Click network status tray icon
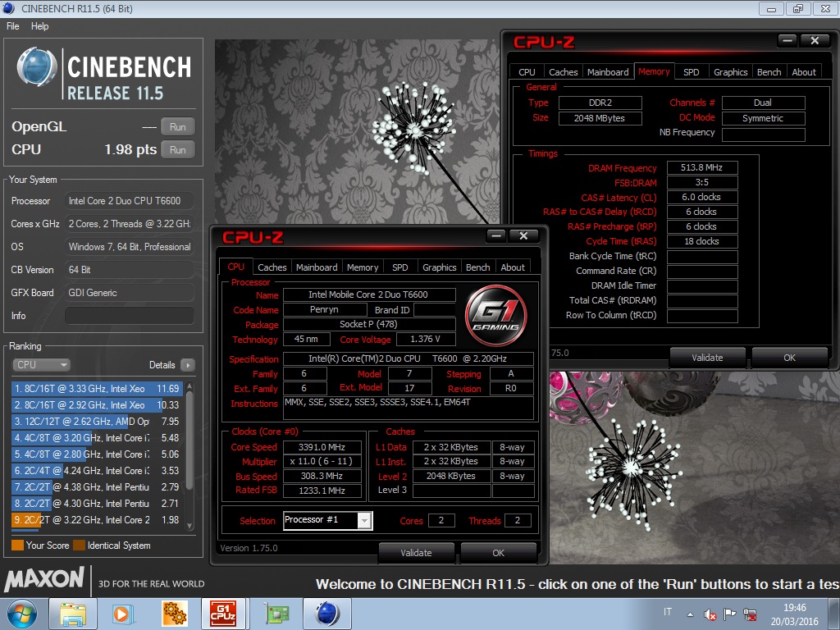 (750, 614)
